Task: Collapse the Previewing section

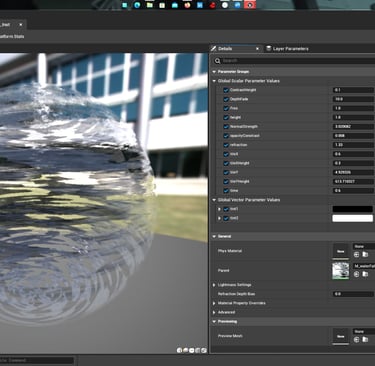Action: coord(214,322)
